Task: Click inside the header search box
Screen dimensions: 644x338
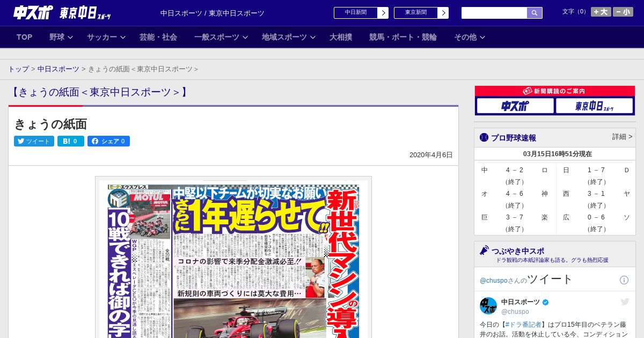Action: [x=494, y=13]
